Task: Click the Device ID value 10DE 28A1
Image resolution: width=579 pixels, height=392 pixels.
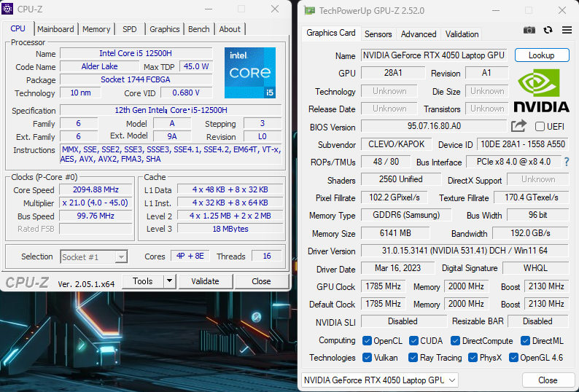Action: pos(523,144)
